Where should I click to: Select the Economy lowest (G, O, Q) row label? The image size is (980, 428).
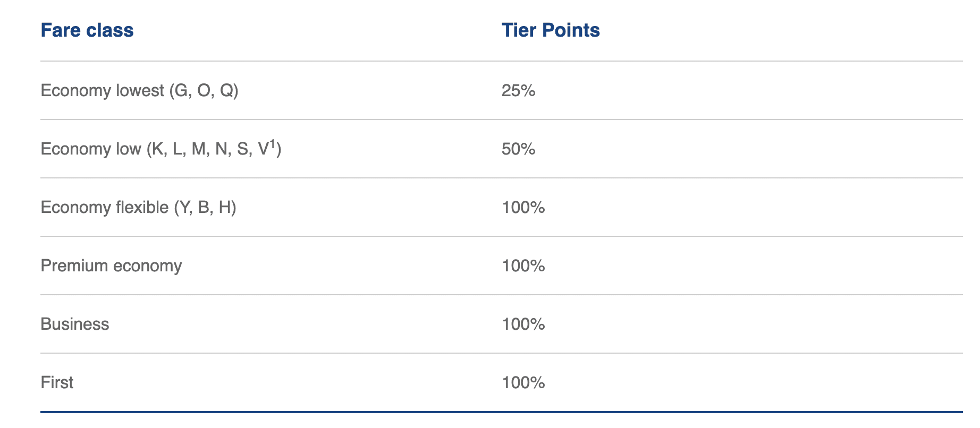click(x=139, y=91)
